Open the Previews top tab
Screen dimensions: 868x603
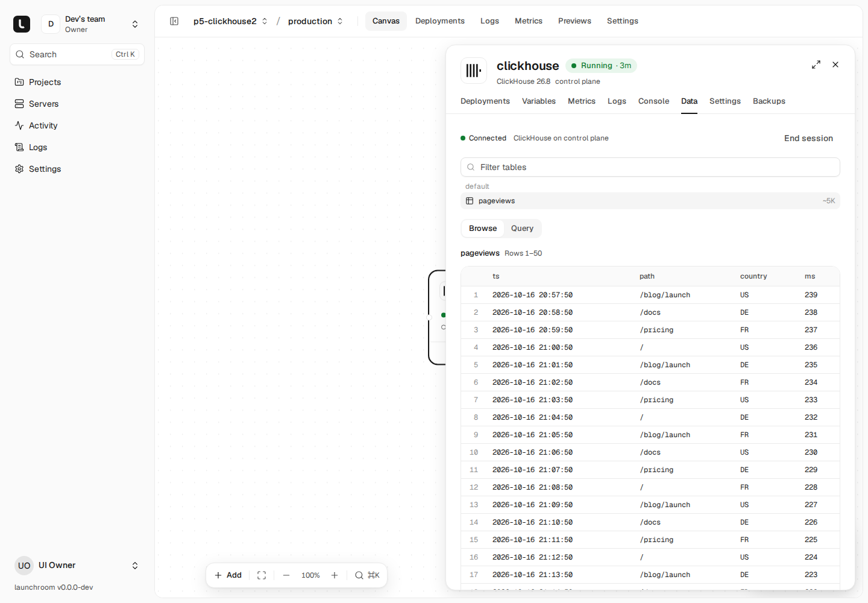pos(574,21)
